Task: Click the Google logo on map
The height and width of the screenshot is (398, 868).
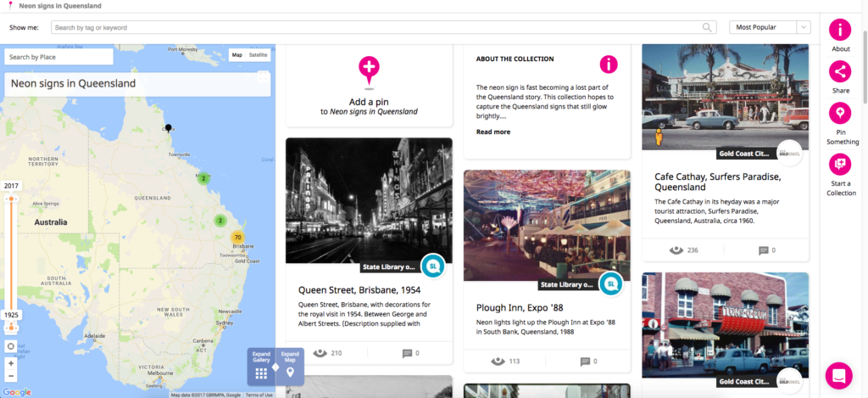Action: 17,392
